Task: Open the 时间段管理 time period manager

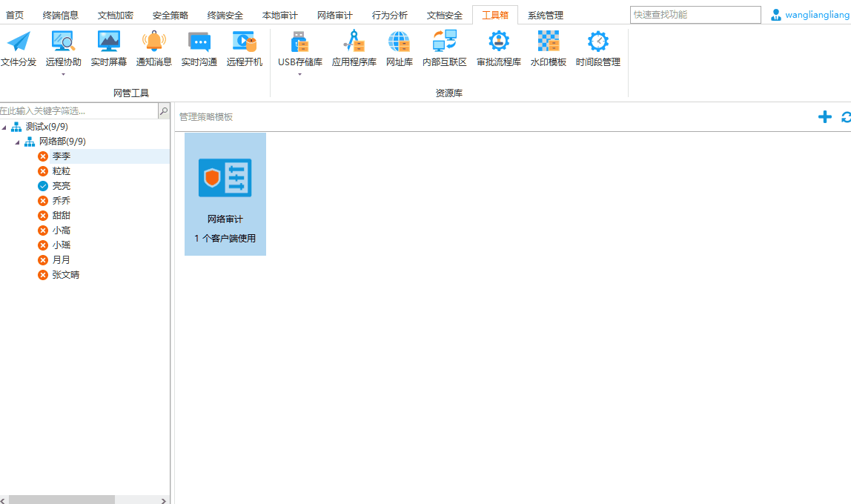Action: click(598, 49)
